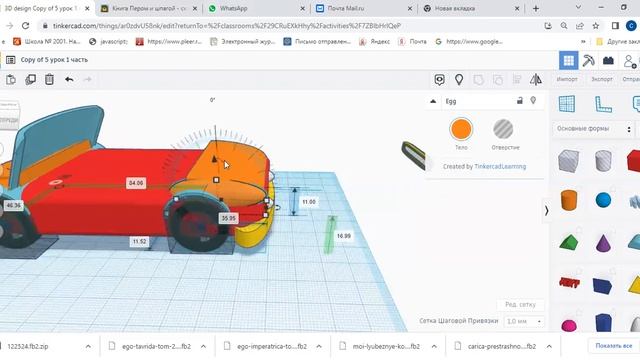Open the Яндекс bookmark
This screenshot has height=360, width=640.
374,42
